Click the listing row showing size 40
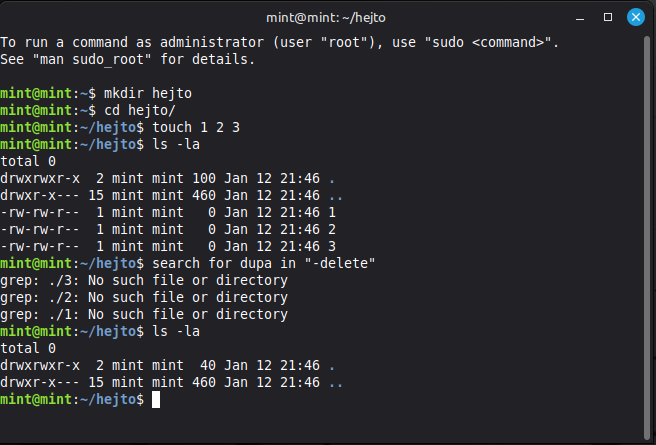The width and height of the screenshot is (656, 445). pyautogui.click(x=168, y=365)
